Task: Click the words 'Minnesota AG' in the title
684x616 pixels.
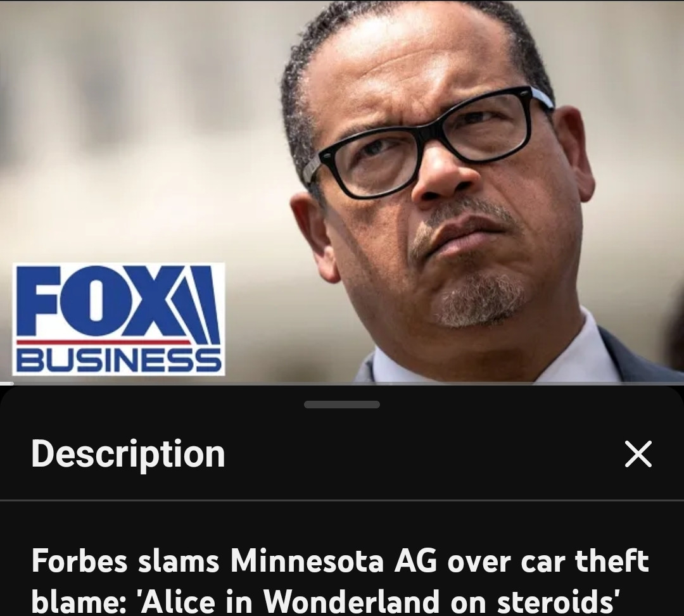Action: click(x=334, y=561)
